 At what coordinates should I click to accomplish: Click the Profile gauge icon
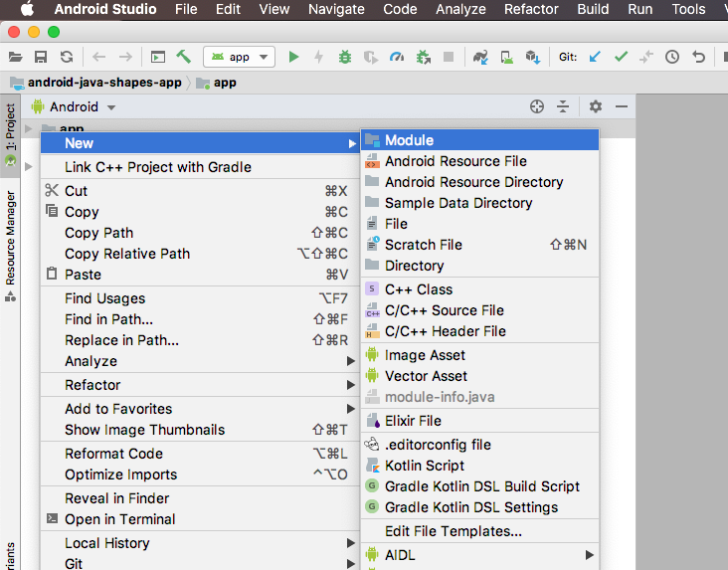coord(397,57)
